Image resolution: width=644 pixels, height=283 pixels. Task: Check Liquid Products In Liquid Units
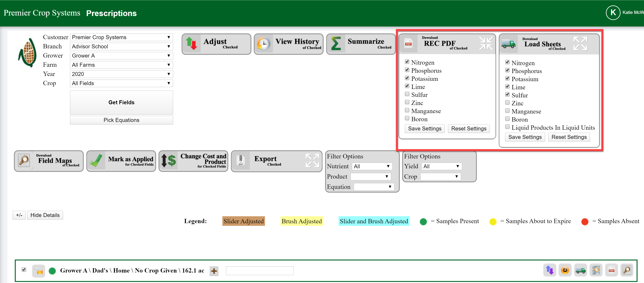pos(508,127)
